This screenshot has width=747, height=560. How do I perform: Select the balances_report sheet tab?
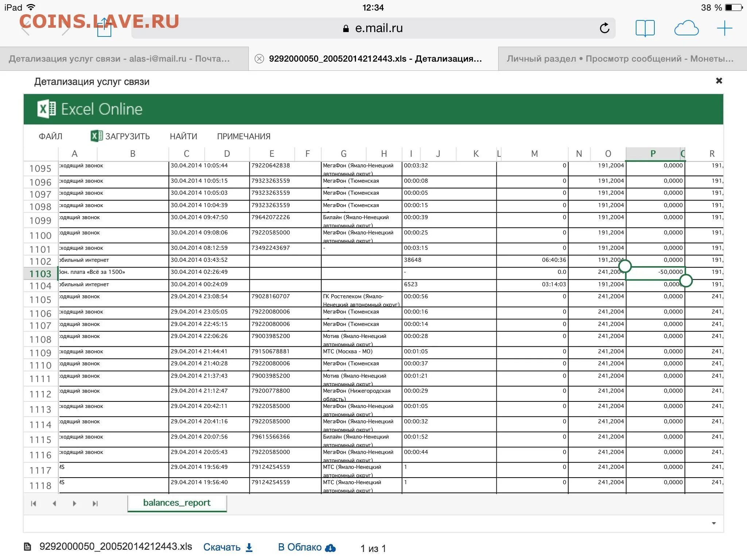(x=177, y=503)
